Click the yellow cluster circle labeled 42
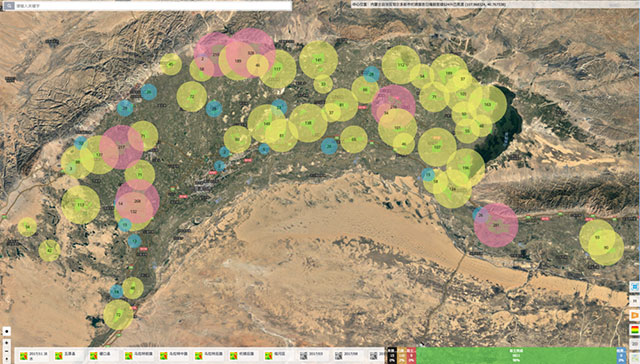The width and height of the screenshot is (640, 364). [x=50, y=251]
